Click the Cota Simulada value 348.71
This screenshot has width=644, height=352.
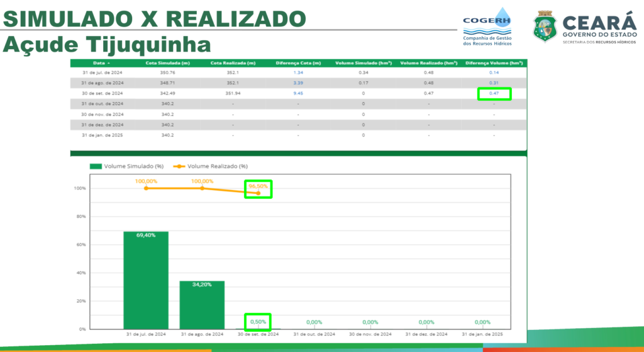pos(167,83)
